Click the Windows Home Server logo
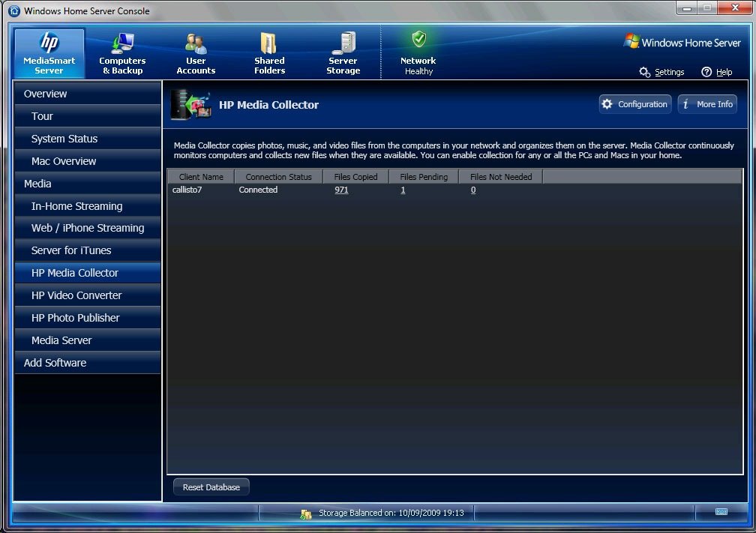The width and height of the screenshot is (756, 533). (682, 43)
